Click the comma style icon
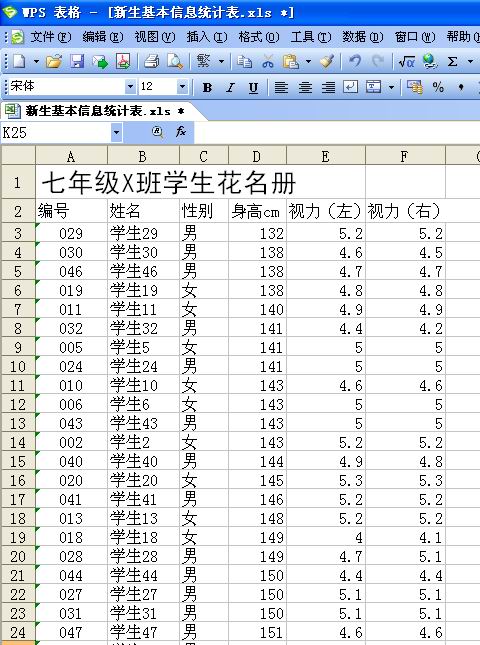The width and height of the screenshot is (480, 645). click(461, 87)
